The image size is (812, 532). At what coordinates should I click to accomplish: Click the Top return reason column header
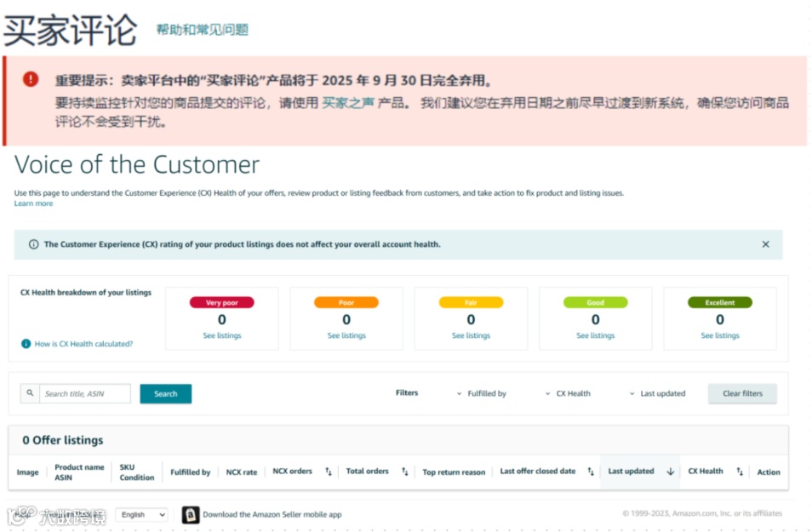click(x=454, y=472)
